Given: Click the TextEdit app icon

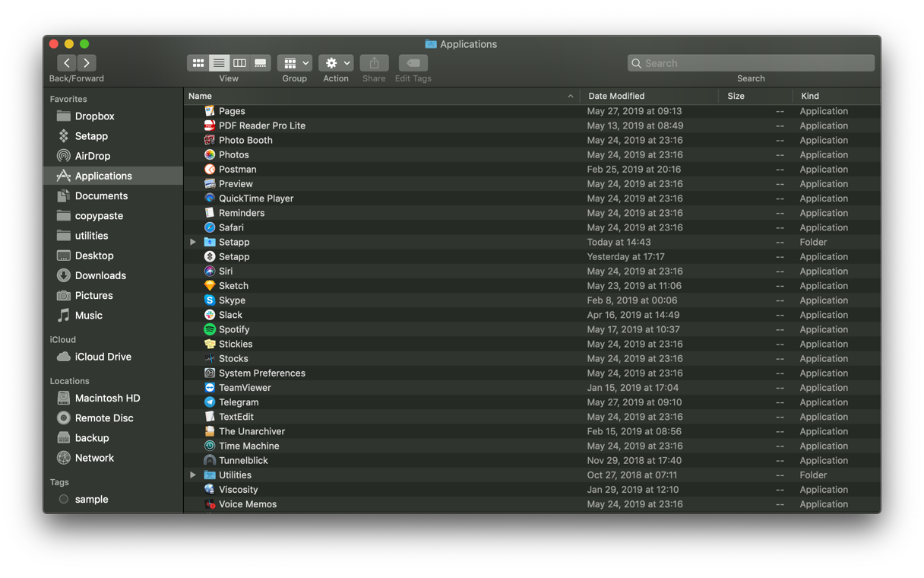Looking at the screenshot, I should coord(210,417).
